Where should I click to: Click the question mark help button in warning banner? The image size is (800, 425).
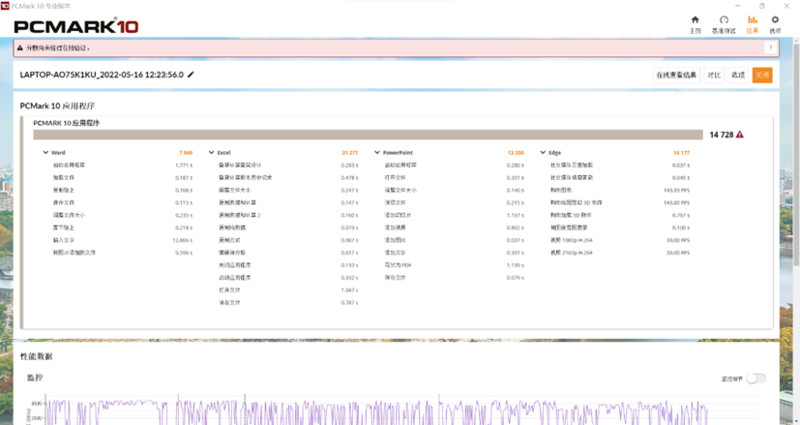click(770, 48)
